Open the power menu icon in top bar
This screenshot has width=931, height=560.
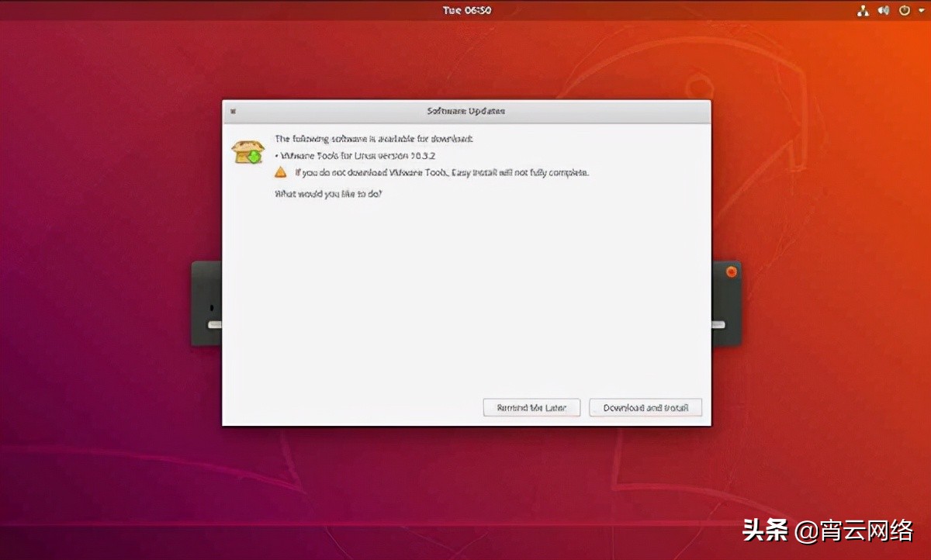[905, 11]
